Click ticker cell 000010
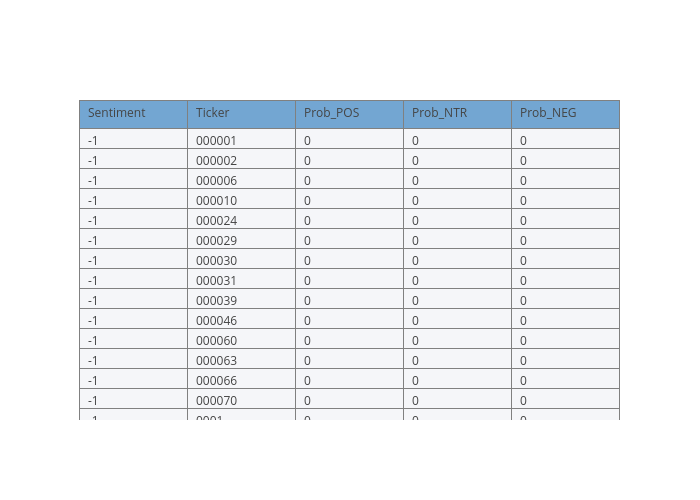Image resolution: width=700 pixels, height=500 pixels. (x=216, y=201)
